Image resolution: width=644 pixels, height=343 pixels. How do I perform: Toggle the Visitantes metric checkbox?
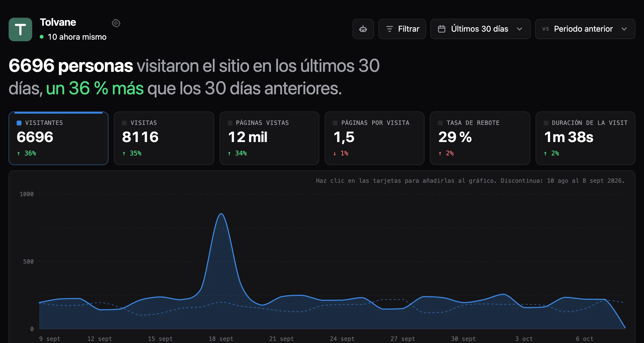point(19,123)
